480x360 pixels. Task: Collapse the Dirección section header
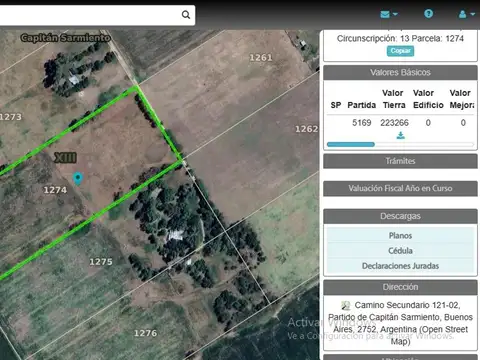[x=400, y=287]
